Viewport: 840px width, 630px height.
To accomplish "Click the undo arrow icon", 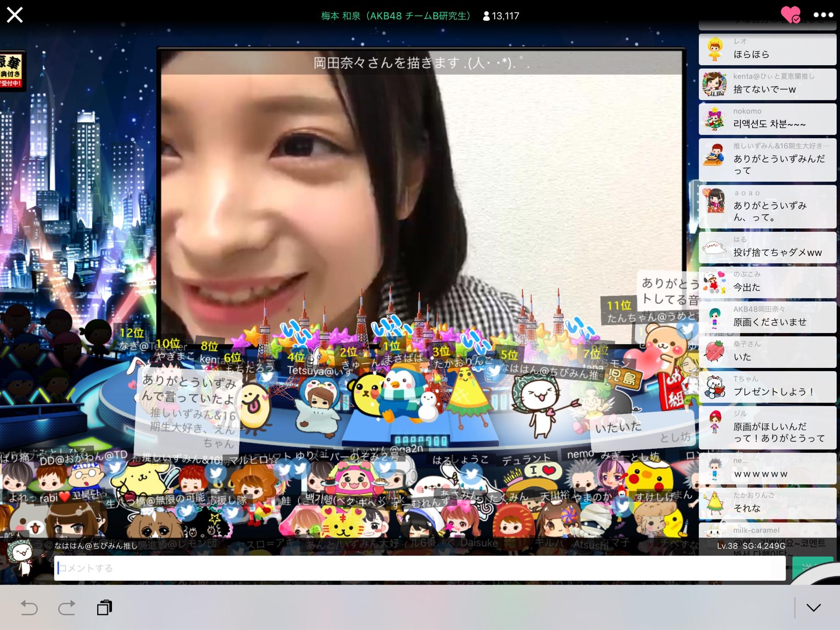I will 29,608.
